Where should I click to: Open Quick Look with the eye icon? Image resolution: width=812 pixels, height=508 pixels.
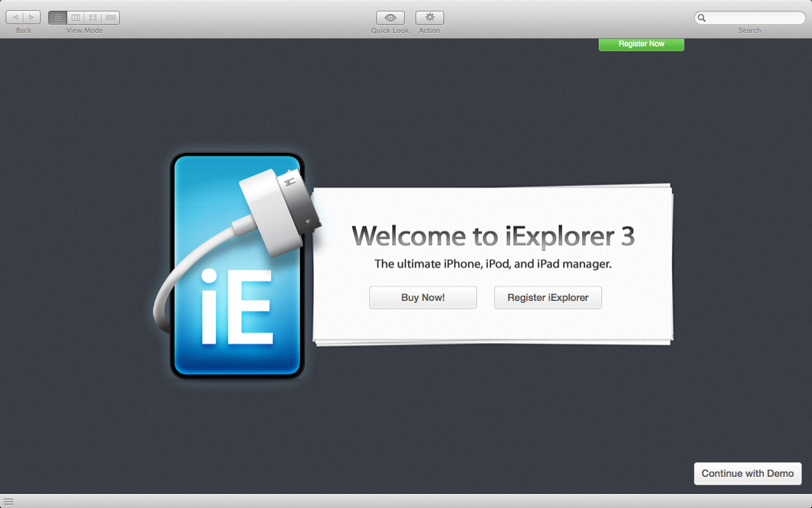point(390,18)
